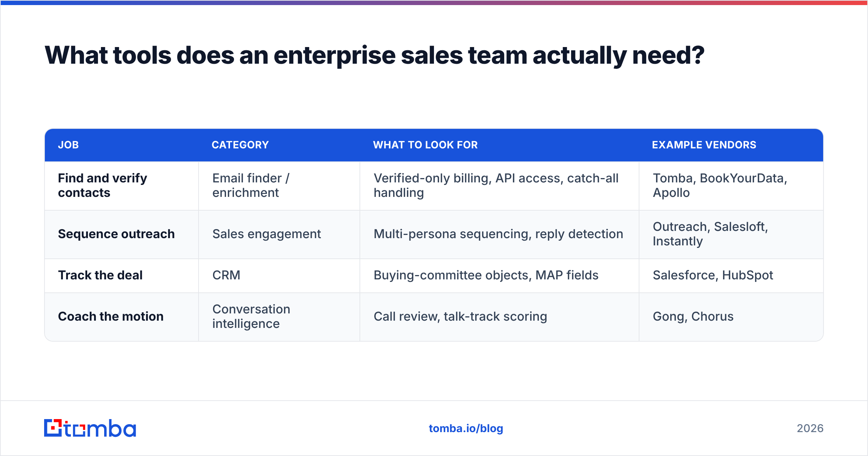Image resolution: width=868 pixels, height=456 pixels.
Task: Open the tomba.io/blog link
Action: point(466,428)
